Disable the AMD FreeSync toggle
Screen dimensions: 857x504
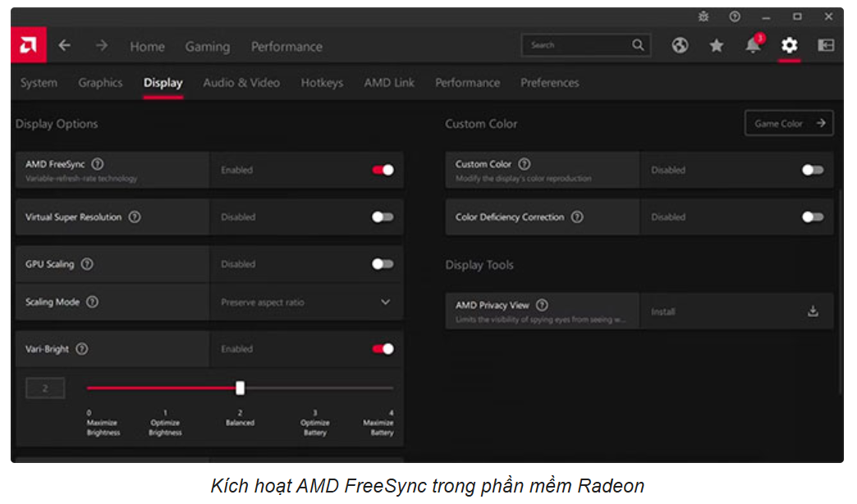[383, 170]
